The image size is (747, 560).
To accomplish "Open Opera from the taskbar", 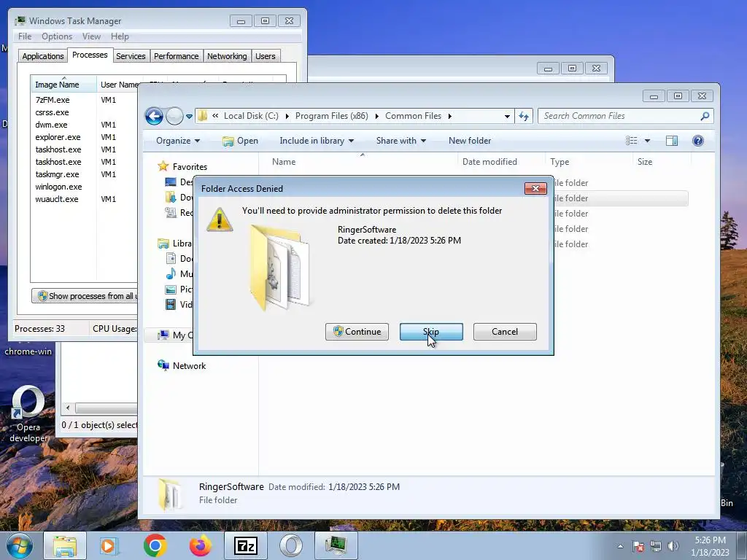I will (290, 545).
